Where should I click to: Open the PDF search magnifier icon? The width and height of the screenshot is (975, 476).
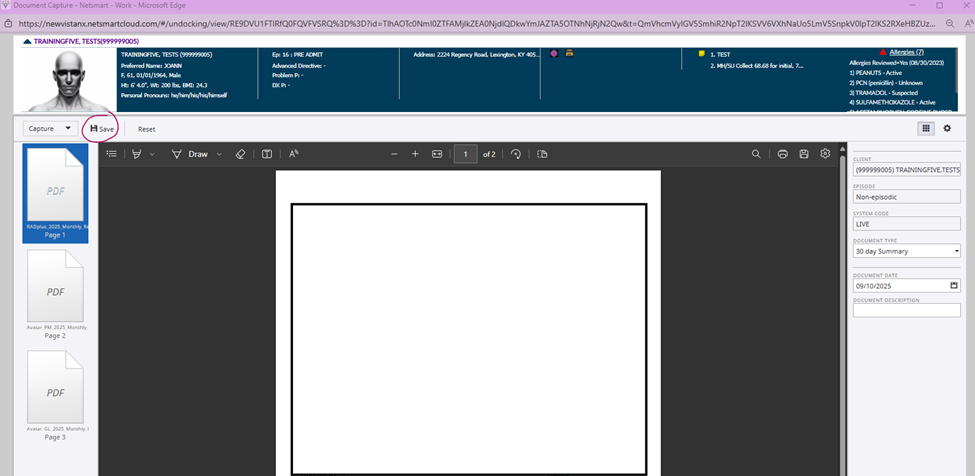757,154
